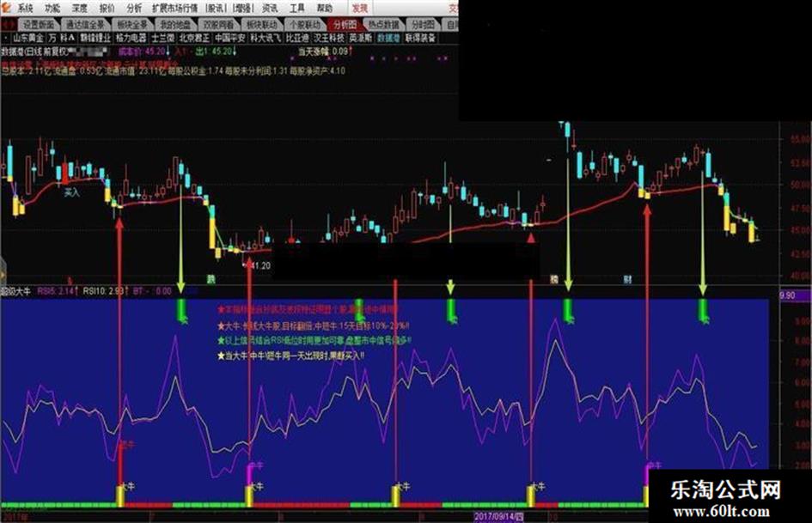Viewport: 812px width, 523px height.
Task: Switch to the 通达信全景 tab
Action: (x=85, y=24)
